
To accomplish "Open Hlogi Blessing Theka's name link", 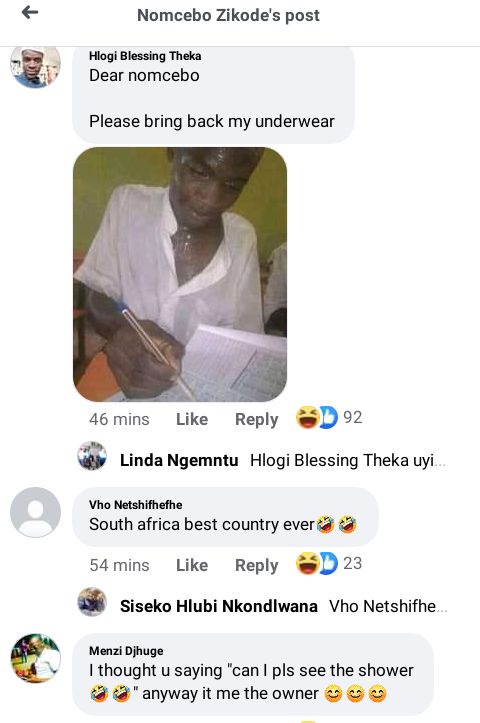I will click(145, 56).
